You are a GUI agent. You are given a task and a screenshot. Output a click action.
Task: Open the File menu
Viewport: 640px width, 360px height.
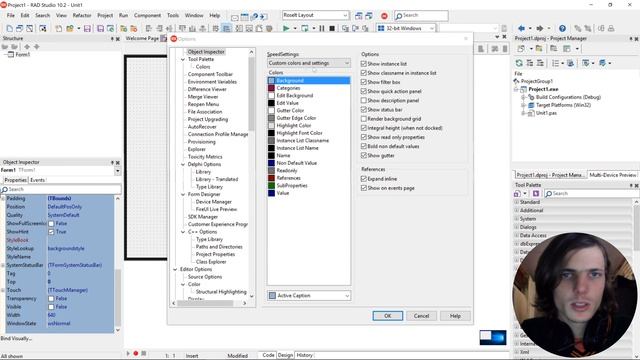pyautogui.click(x=11, y=16)
